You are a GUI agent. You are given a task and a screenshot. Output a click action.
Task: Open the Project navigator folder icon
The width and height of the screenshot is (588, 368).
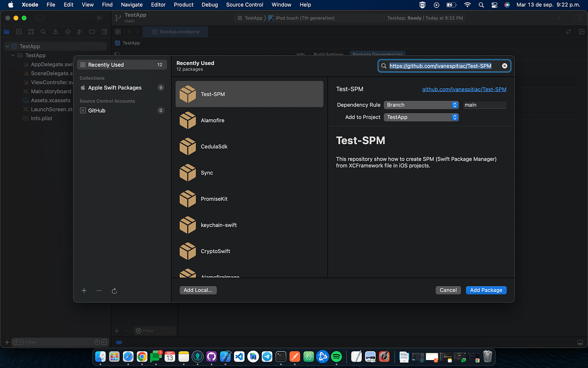click(6, 32)
